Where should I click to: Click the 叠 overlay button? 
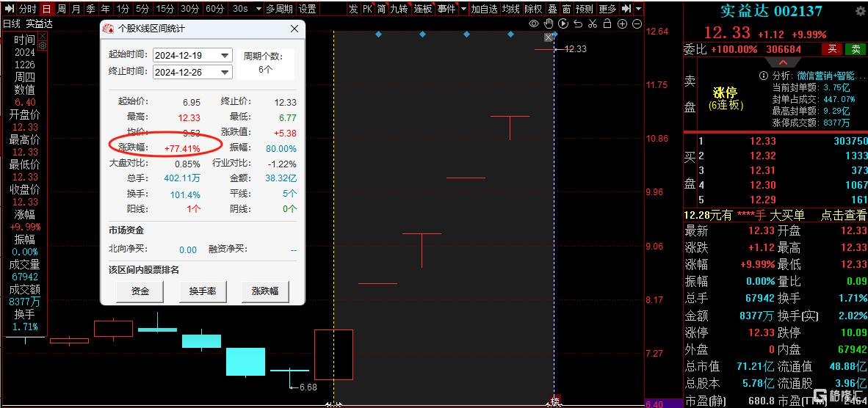click(x=552, y=9)
